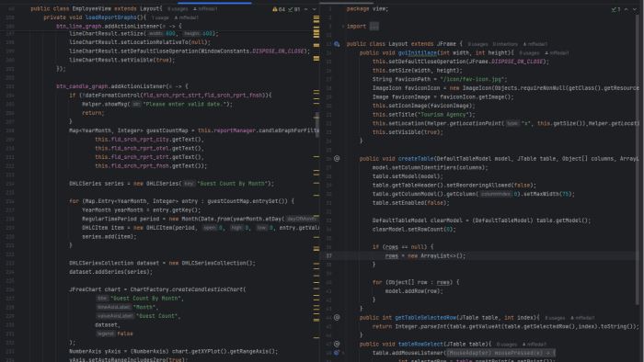
Task: Open inheritors hint next to Layout class
Action: coord(505,44)
